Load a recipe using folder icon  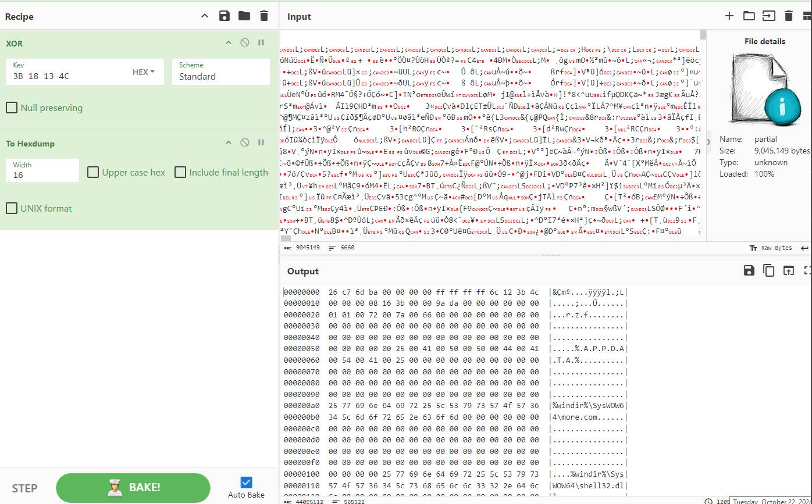pyautogui.click(x=244, y=16)
